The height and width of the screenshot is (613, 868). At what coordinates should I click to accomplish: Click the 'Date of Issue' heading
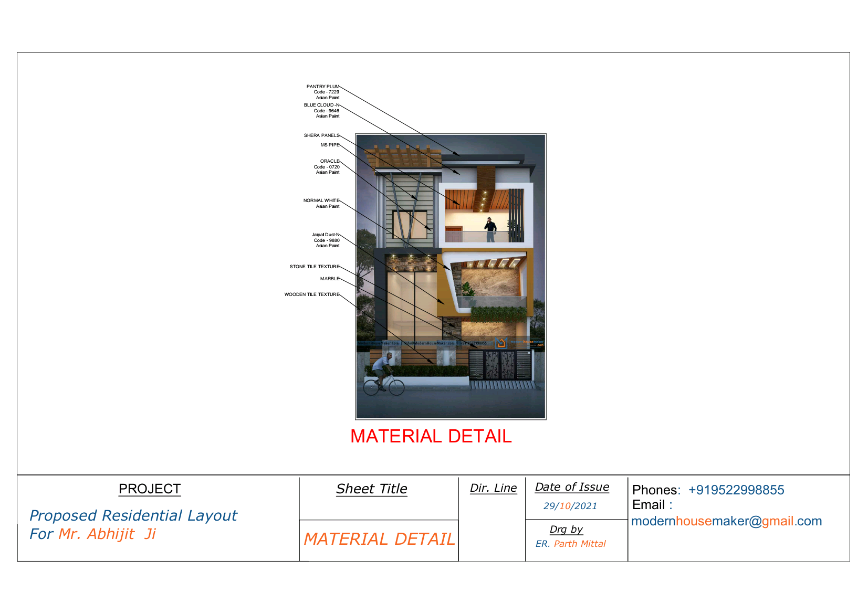click(x=572, y=487)
